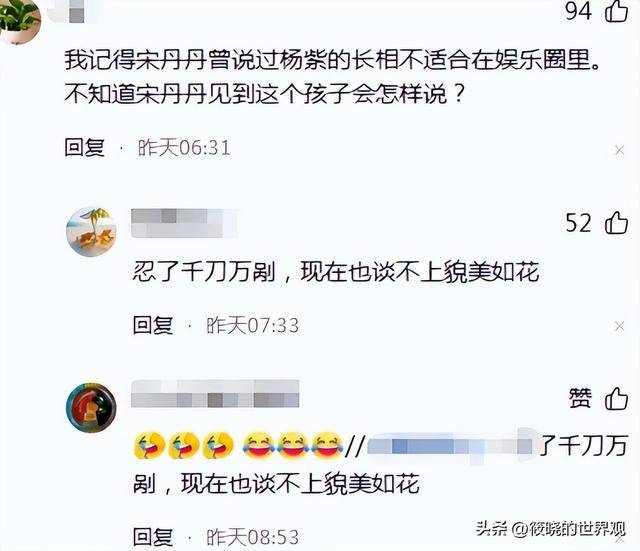640x551 pixels.
Task: Click the 头条 @筱晓的世界观 watermark
Action: (x=551, y=529)
